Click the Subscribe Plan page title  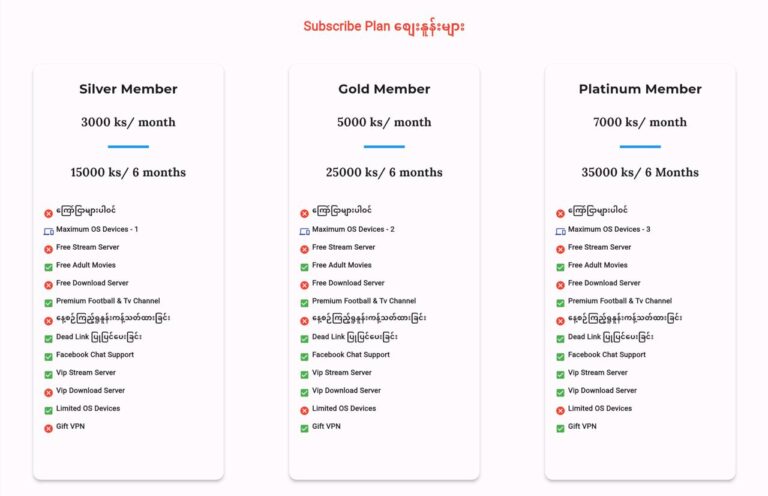point(384,26)
